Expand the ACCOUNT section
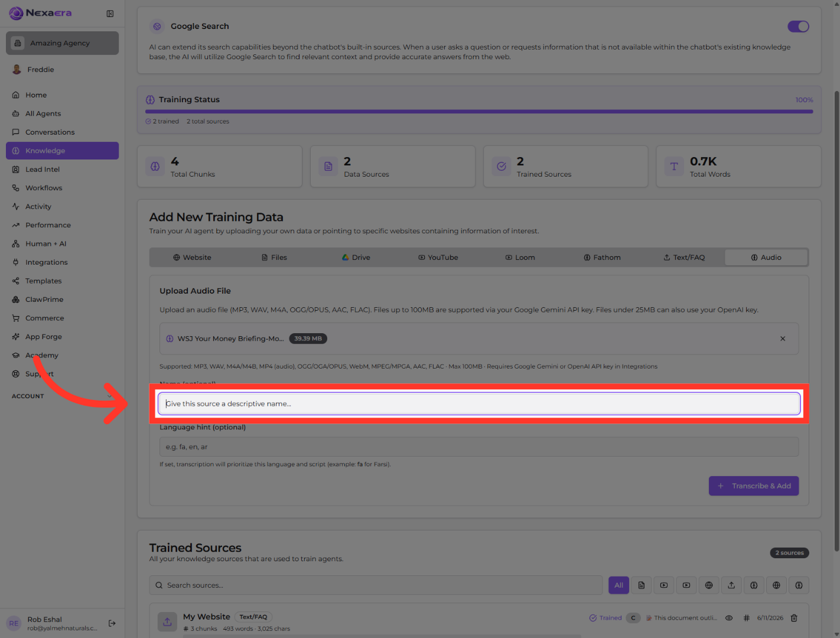The height and width of the screenshot is (638, 840). tap(62, 396)
